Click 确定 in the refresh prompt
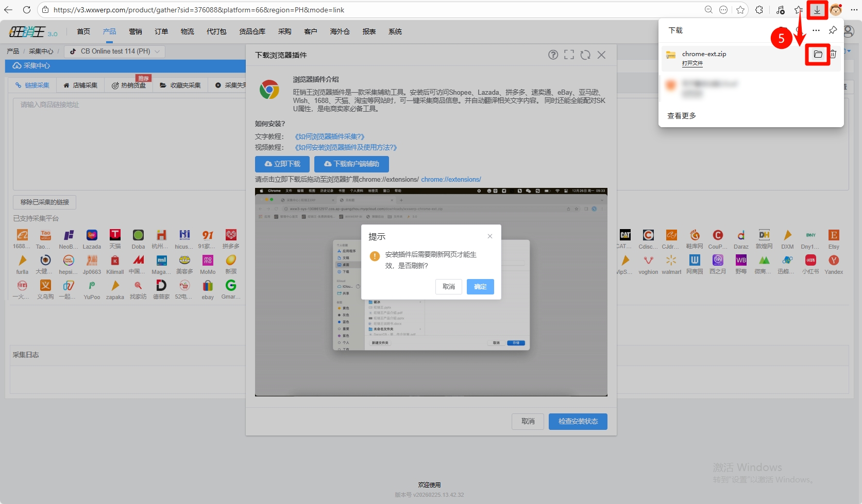862x504 pixels. [480, 287]
